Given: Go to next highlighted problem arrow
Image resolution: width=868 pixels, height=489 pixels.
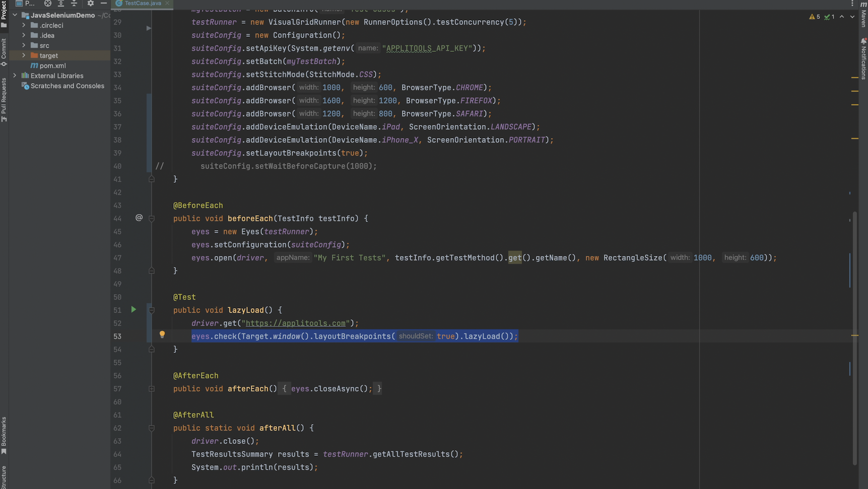Looking at the screenshot, I should coord(852,17).
